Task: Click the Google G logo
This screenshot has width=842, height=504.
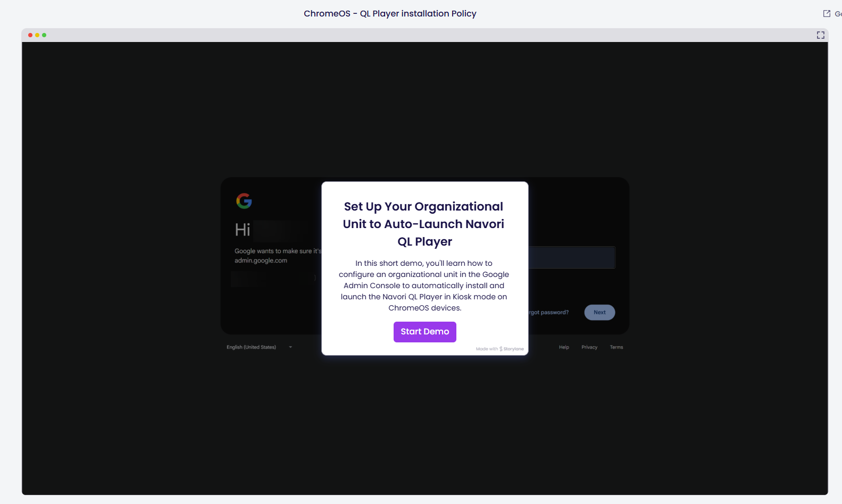Action: click(244, 201)
